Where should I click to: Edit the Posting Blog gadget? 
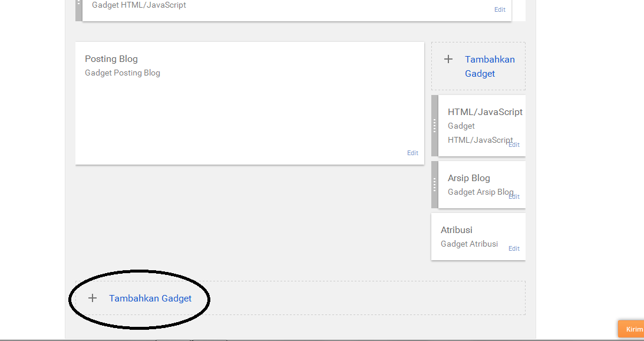412,153
